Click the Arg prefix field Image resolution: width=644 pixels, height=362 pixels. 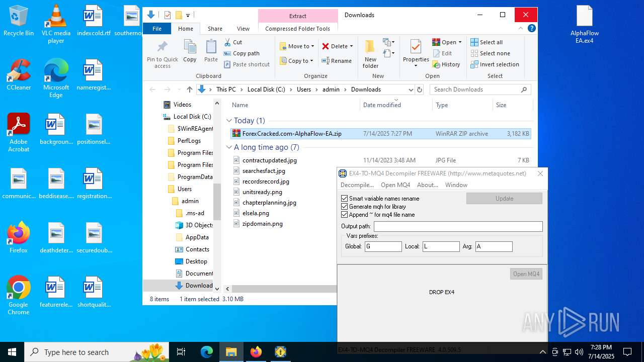pyautogui.click(x=494, y=246)
